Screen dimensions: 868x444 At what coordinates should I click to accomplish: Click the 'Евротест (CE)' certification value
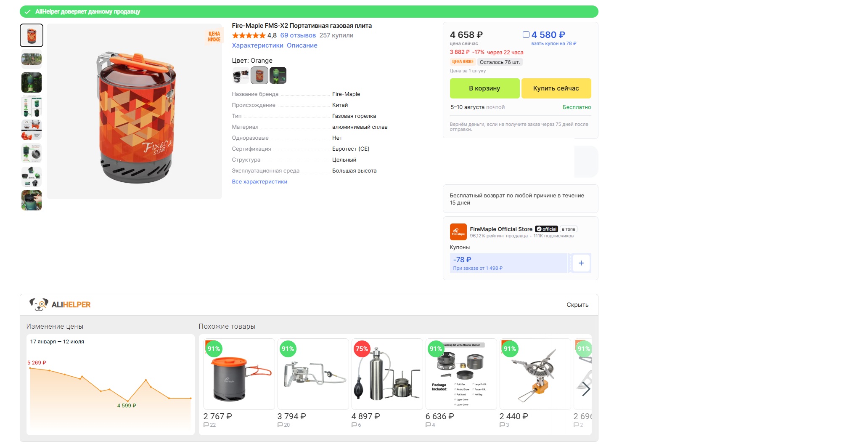pos(351,149)
